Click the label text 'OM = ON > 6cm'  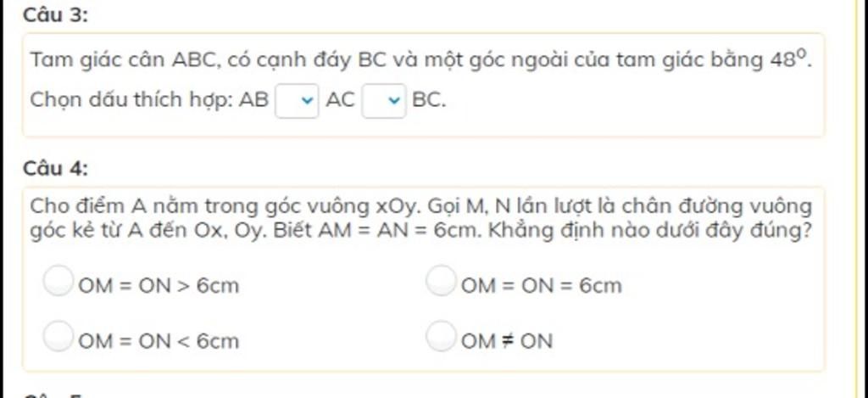(x=159, y=286)
